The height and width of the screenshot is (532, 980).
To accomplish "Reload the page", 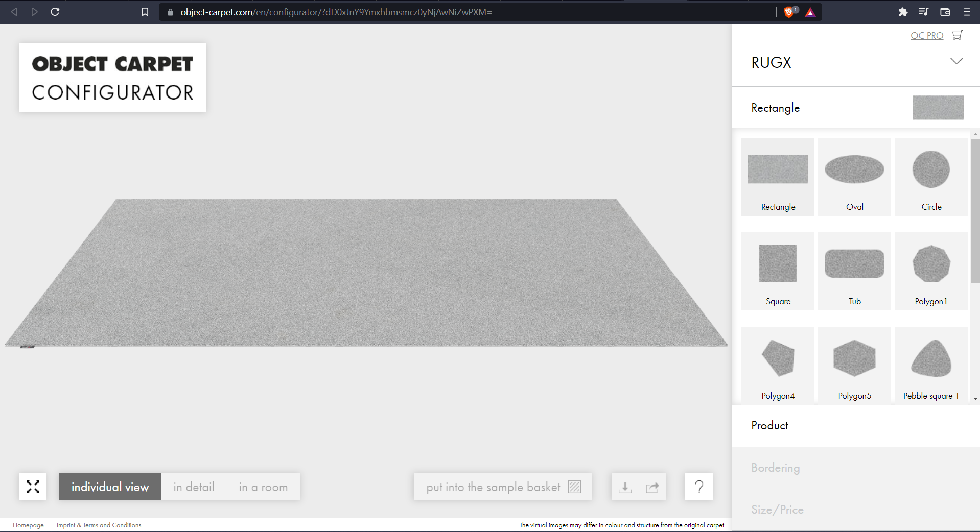I will coord(55,12).
